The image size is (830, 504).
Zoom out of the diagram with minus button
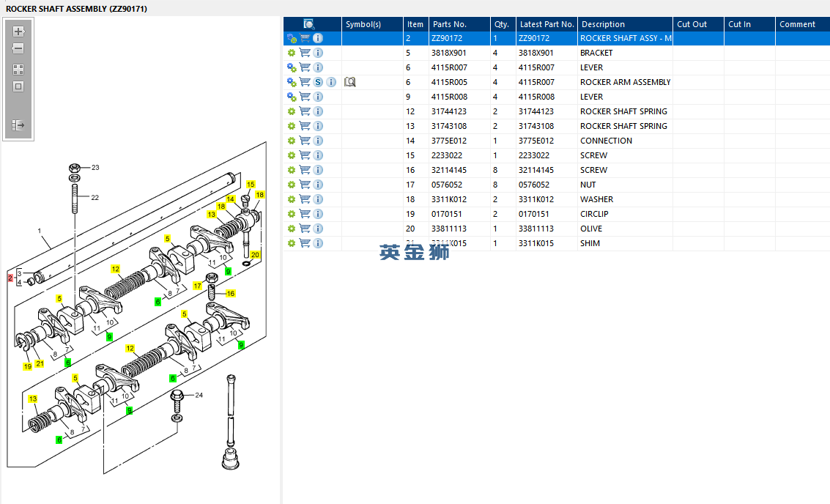coord(18,48)
